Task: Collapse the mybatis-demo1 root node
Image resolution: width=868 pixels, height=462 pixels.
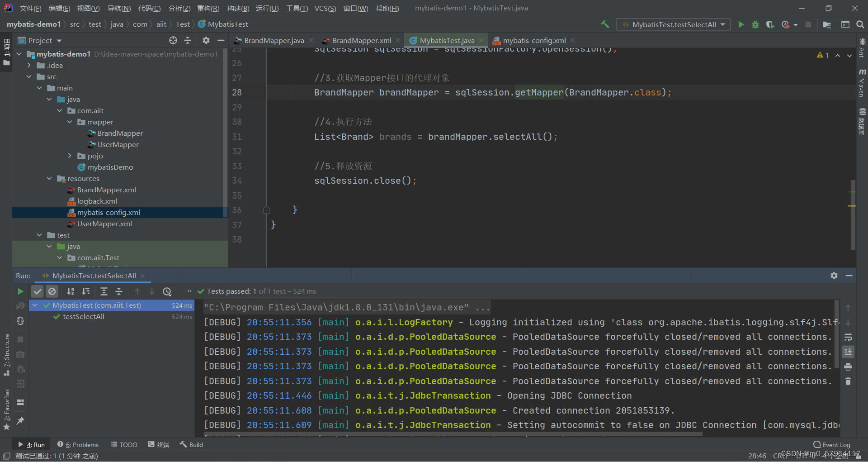Action: pos(19,54)
